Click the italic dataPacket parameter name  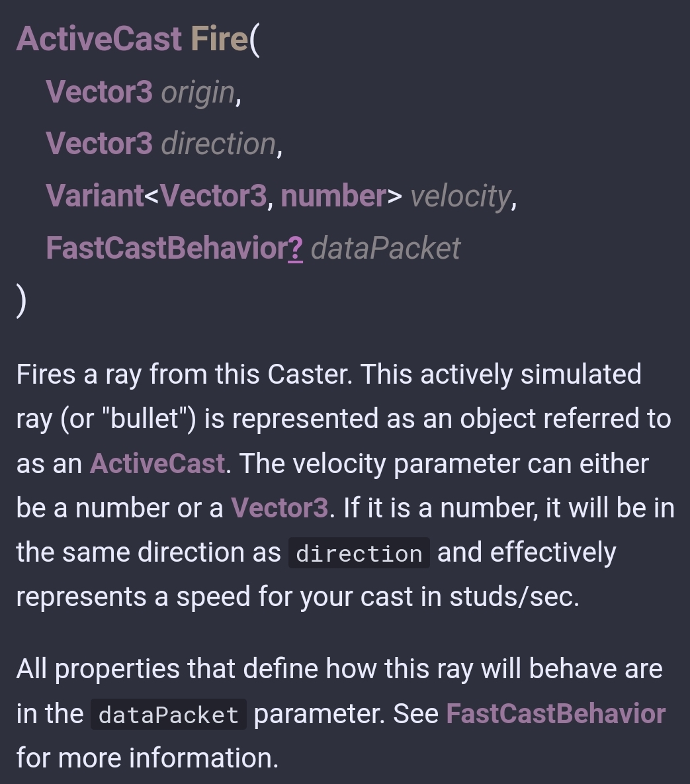point(385,248)
